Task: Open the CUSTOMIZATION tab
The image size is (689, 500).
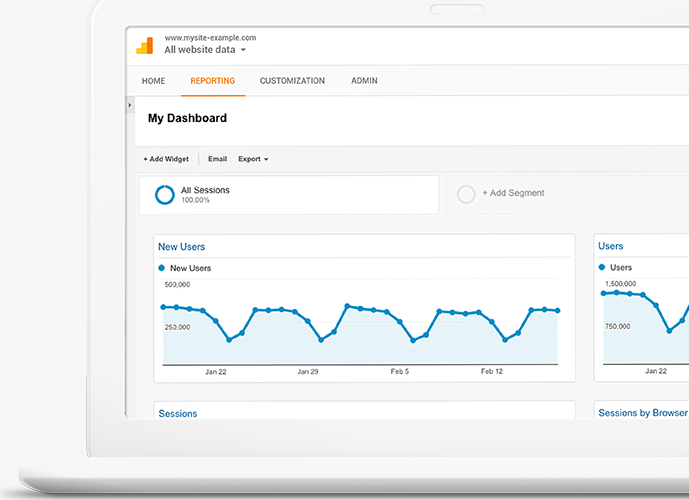Action: tap(292, 81)
